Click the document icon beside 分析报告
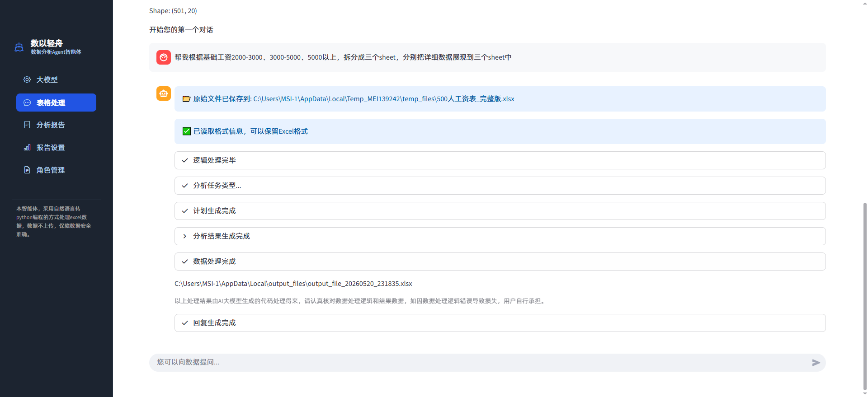Image resolution: width=868 pixels, height=397 pixels. tap(27, 125)
